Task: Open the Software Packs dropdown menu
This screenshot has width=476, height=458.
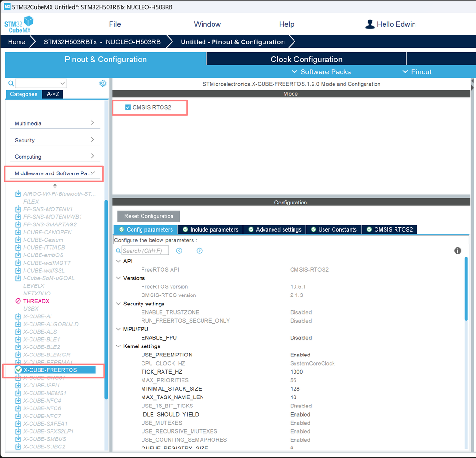Action: pos(321,72)
